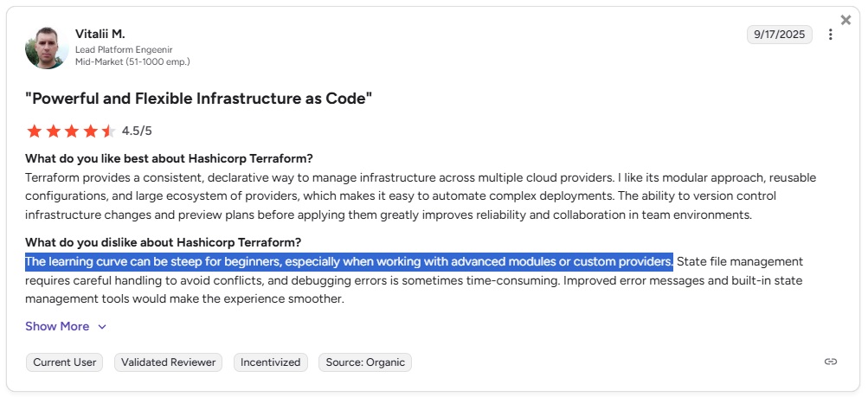Click the half-filled fifth rating star
Screen dimensions: 868x397
pos(108,131)
